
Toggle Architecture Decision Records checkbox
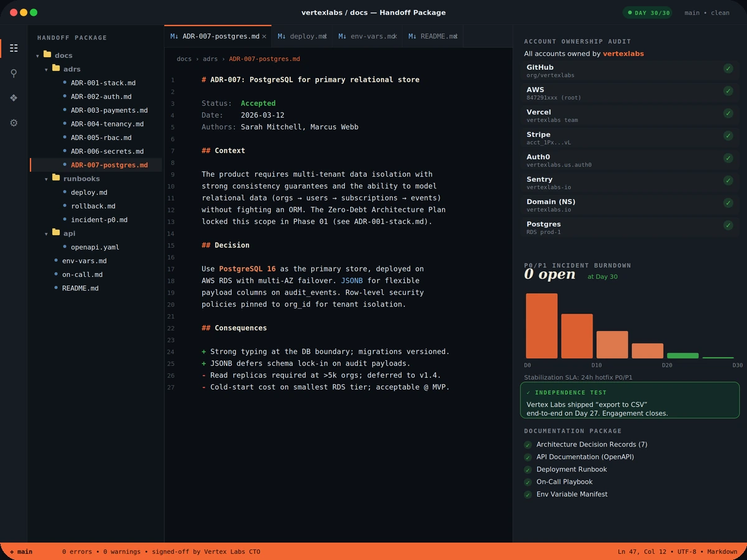(528, 445)
